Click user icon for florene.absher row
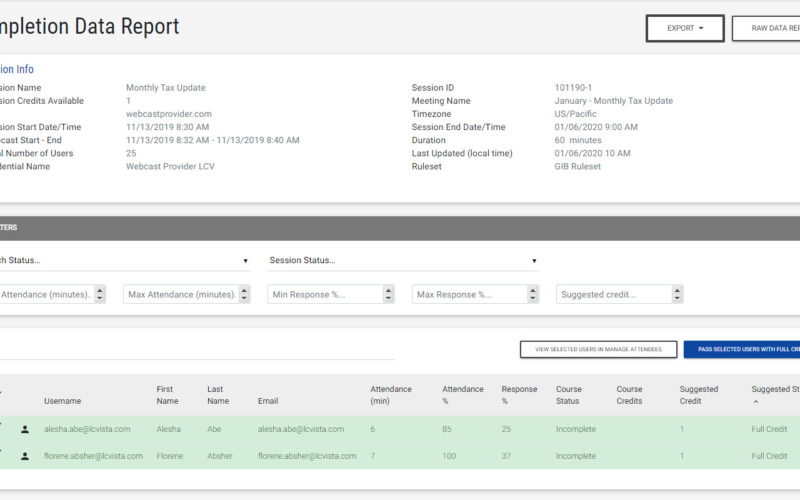 (x=24, y=456)
